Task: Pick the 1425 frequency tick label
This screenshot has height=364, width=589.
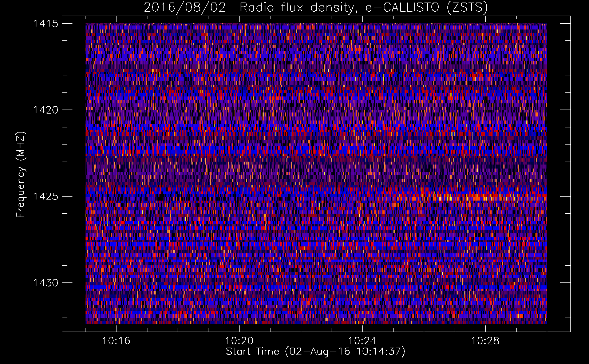Action: coord(46,197)
